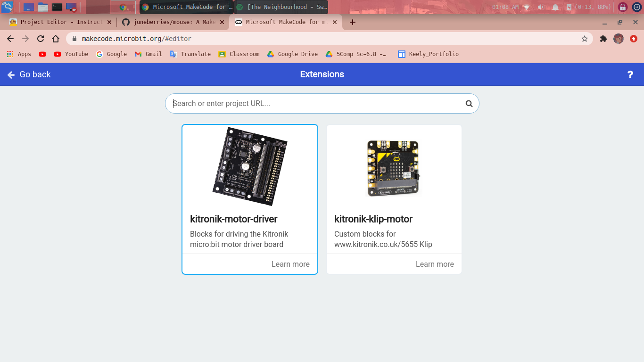Open the file manager panel launcher
This screenshot has height=362, width=644.
coord(43,7)
